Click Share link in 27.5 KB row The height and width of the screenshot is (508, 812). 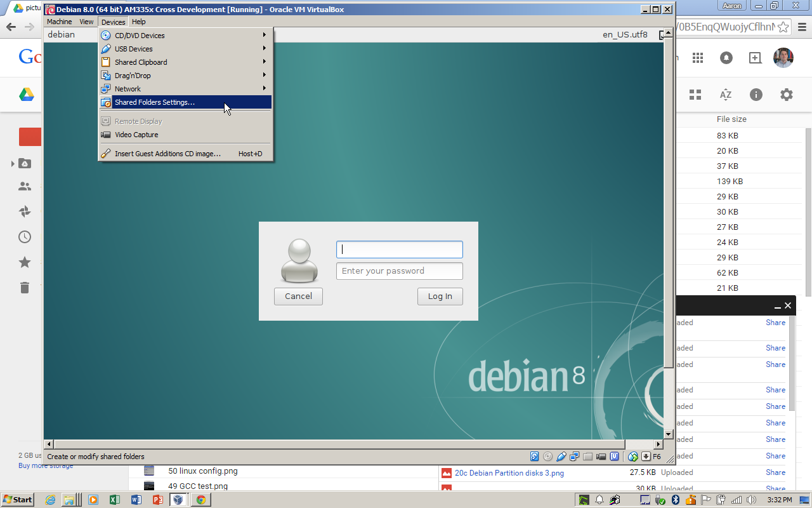775,472
